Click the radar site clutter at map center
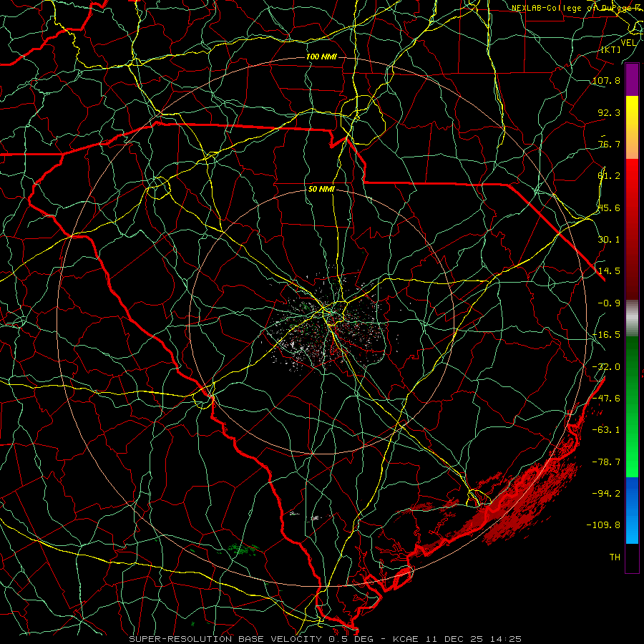Viewport: 644px width, 644px height. point(328,324)
